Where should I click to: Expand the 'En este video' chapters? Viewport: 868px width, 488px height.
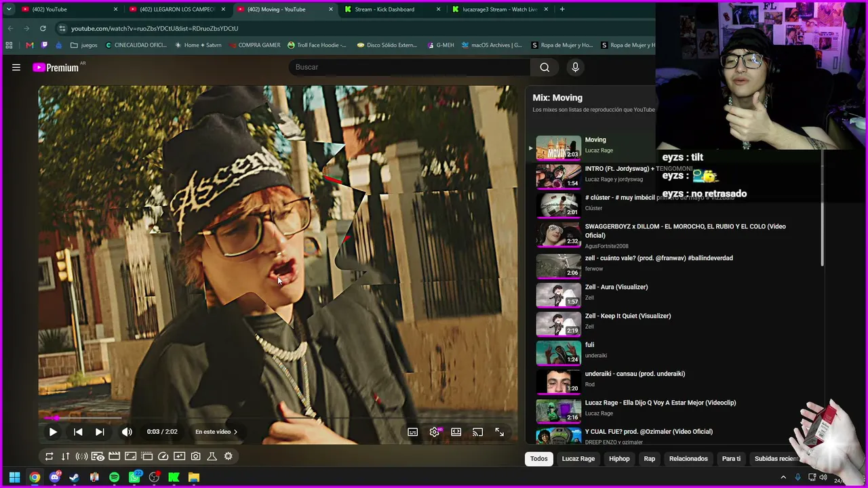pyautogui.click(x=216, y=432)
